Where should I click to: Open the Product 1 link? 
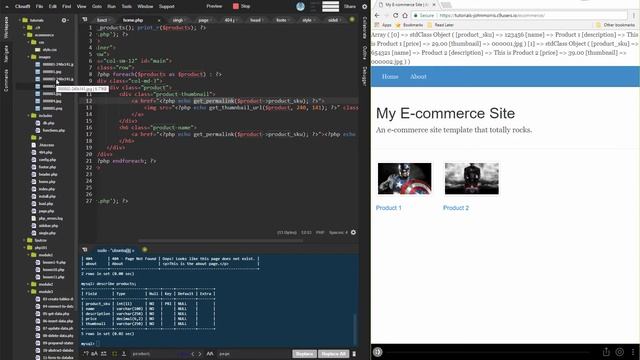click(388, 208)
